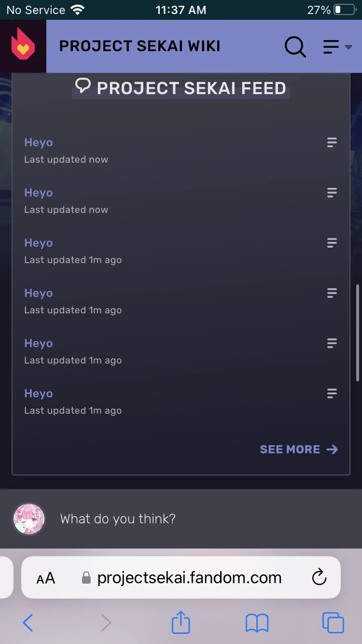Open options icon for first Heyo post
The height and width of the screenshot is (644, 362).
(x=332, y=142)
